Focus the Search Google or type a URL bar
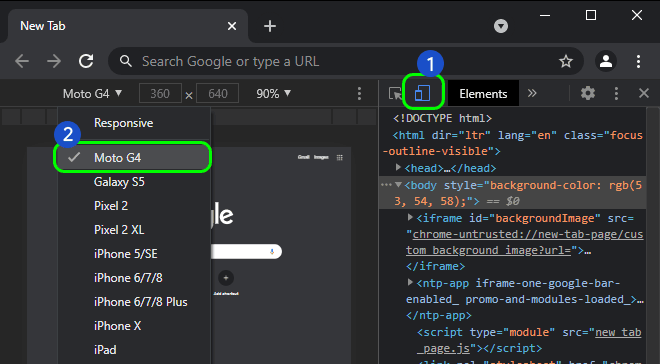Screen dimensions: 660x364 coord(346,61)
